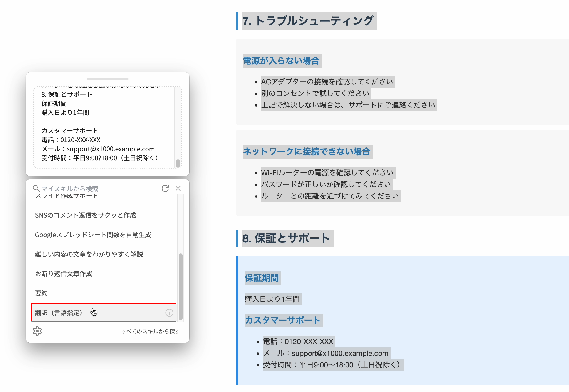The height and width of the screenshot is (392, 569).
Task: Click ACアダプターの接続を確認してください bullet
Action: point(328,82)
